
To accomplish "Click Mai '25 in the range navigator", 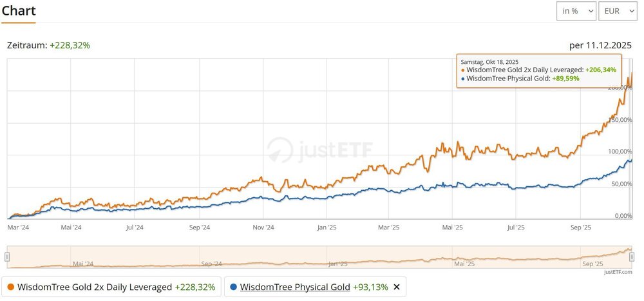I will (464, 264).
